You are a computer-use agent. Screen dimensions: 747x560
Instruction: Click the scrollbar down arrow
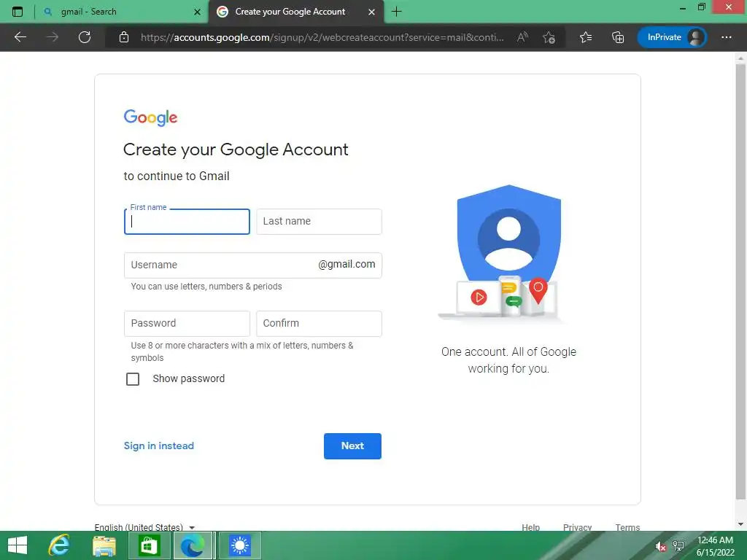tap(740, 524)
